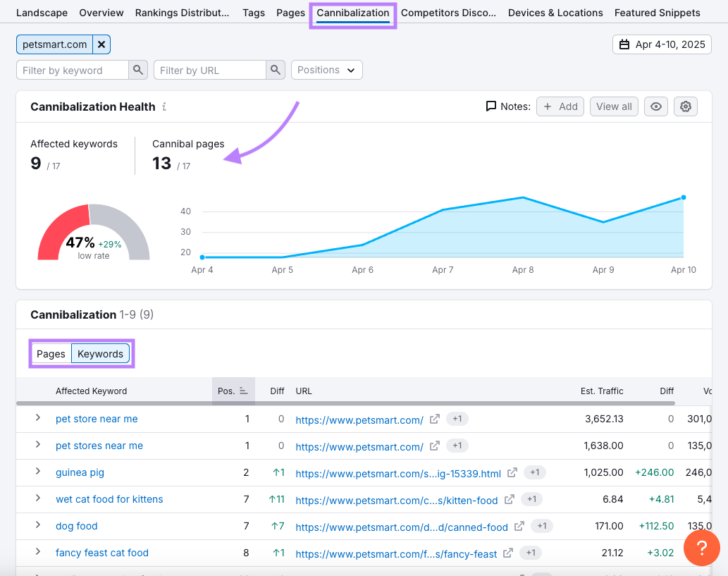Toggle notes visibility eye icon
The height and width of the screenshot is (576, 728).
tap(656, 106)
